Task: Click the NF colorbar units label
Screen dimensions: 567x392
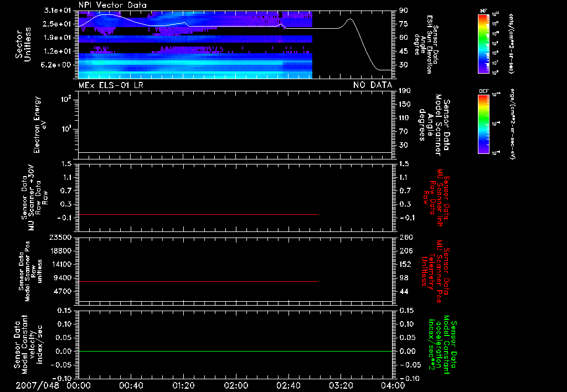Action: pyautogui.click(x=511, y=43)
